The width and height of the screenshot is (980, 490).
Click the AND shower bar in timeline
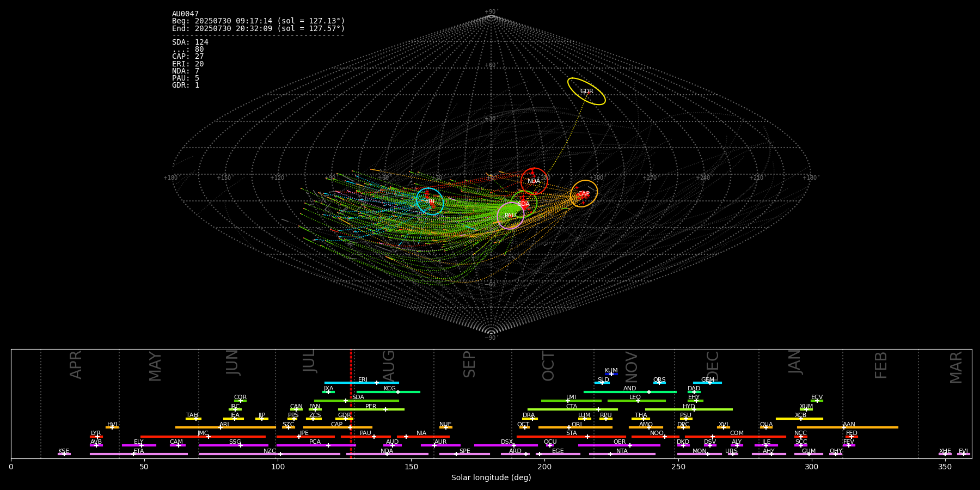click(x=630, y=392)
